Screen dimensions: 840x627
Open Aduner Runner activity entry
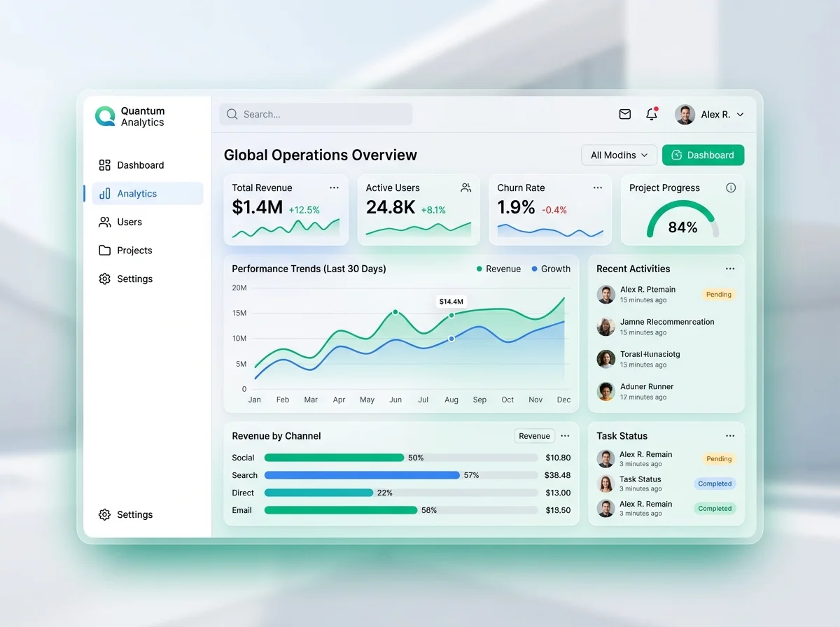(x=665, y=391)
